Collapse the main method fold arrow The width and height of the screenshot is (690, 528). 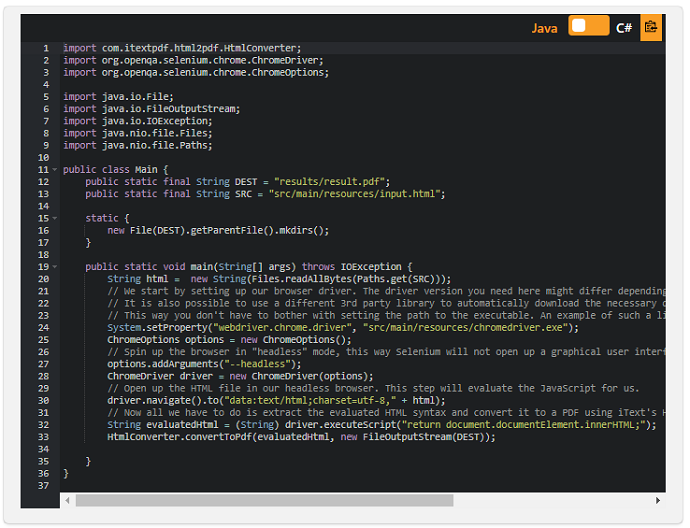tap(55, 267)
